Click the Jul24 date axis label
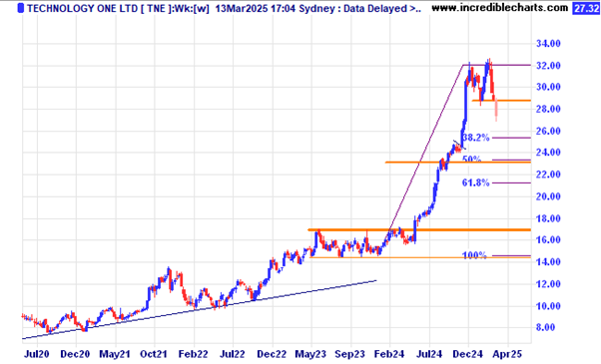Screen dimensions: 601x364 point(429,354)
